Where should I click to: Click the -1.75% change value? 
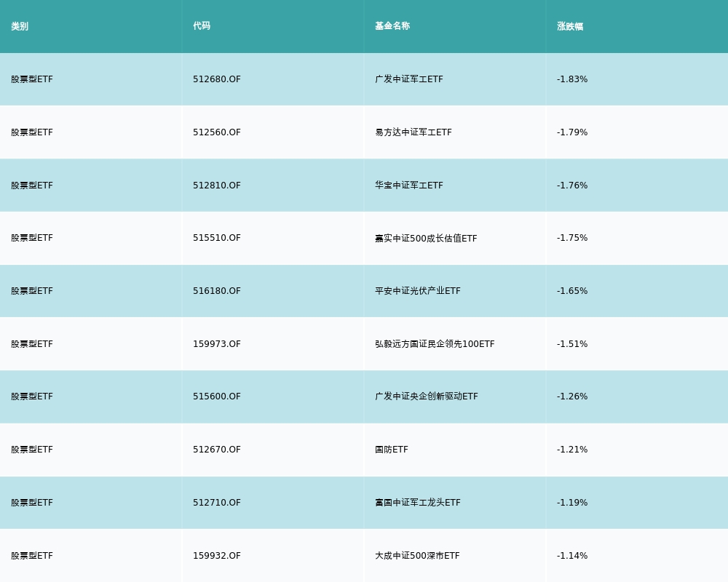tap(572, 238)
